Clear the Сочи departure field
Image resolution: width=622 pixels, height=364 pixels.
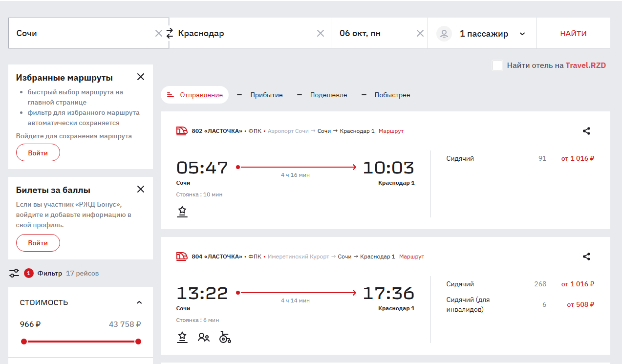pos(158,33)
